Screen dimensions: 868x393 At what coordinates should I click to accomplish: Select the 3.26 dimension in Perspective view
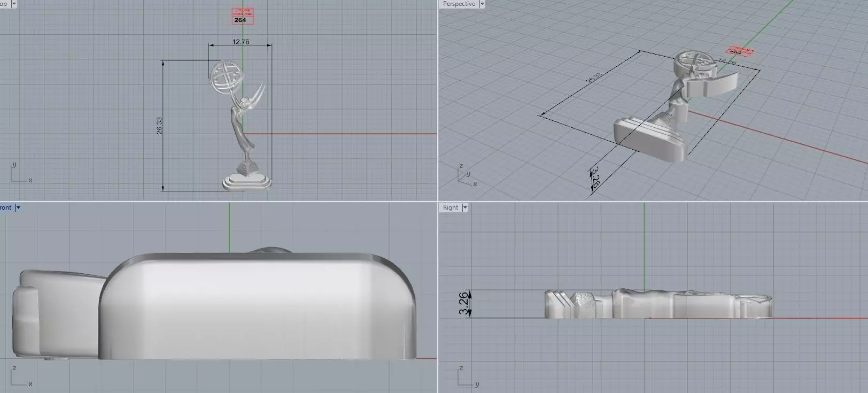click(594, 179)
